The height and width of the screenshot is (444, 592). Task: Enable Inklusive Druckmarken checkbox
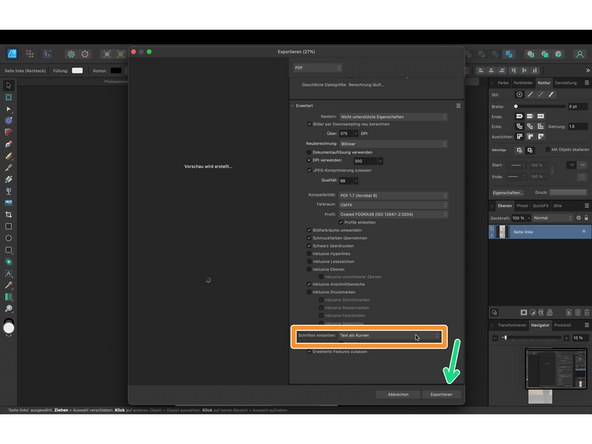click(309, 292)
